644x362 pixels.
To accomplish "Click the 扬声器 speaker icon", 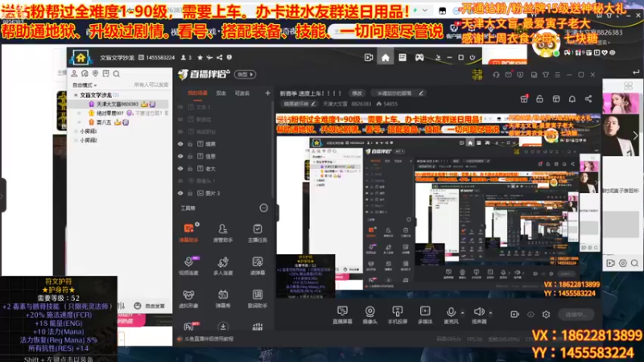I will [x=478, y=312].
